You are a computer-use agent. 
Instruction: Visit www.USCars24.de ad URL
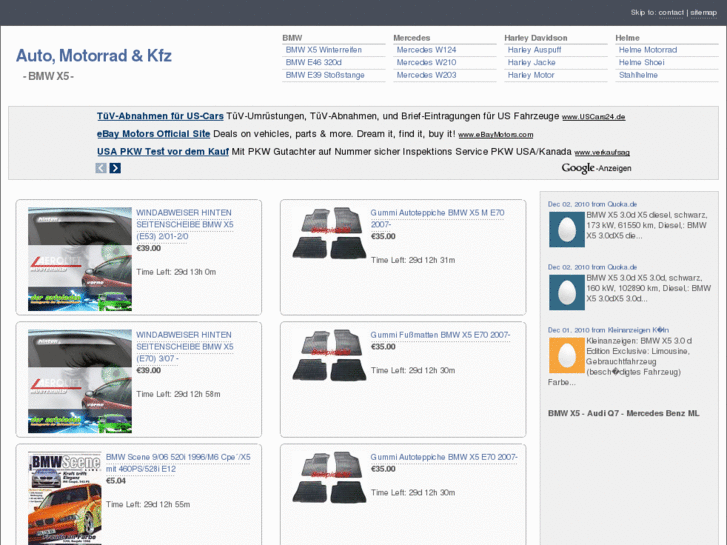[x=593, y=117]
